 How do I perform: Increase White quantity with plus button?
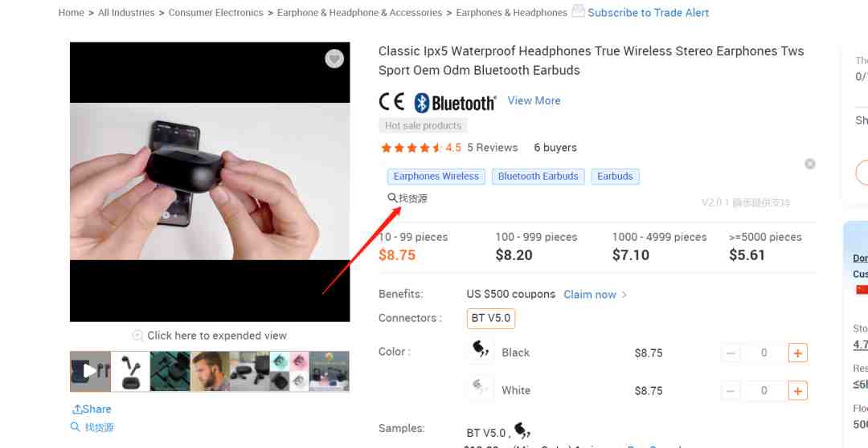[798, 390]
